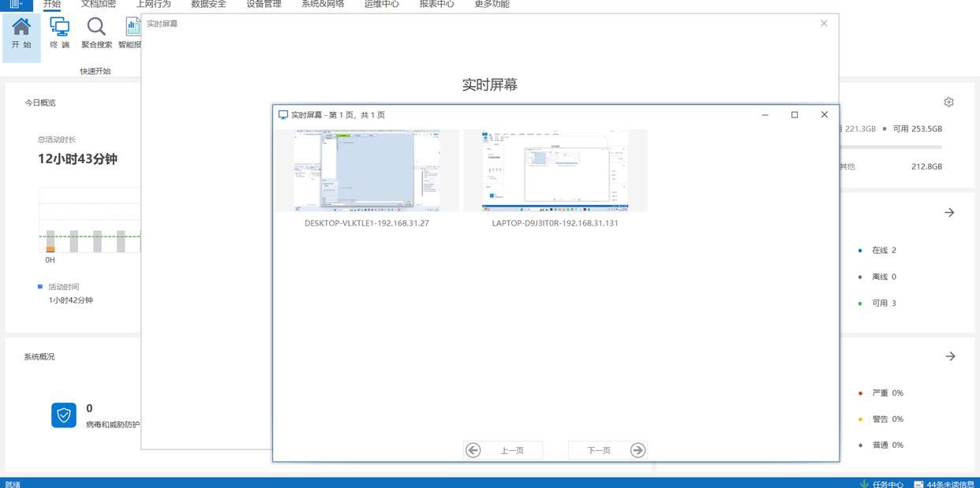
Task: Switch to 文档加密 tab
Action: click(99, 4)
